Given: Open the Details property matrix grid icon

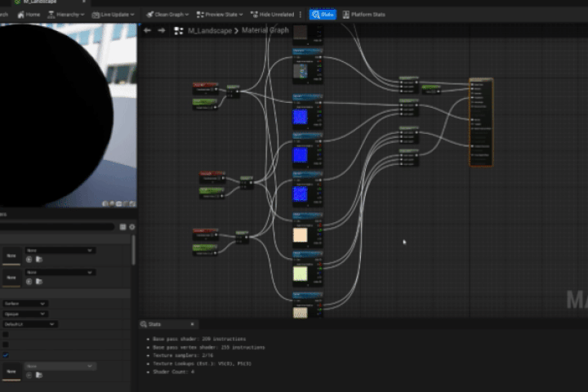Looking at the screenshot, I should tap(122, 227).
